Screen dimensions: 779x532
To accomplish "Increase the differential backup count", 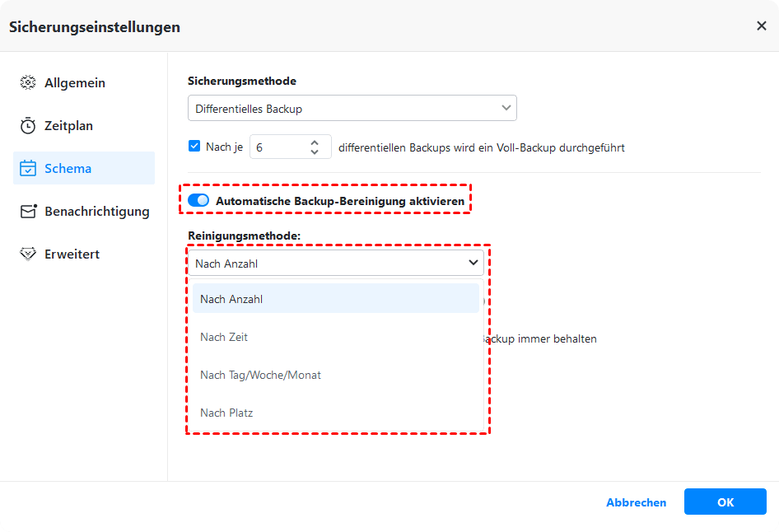I will pos(315,142).
